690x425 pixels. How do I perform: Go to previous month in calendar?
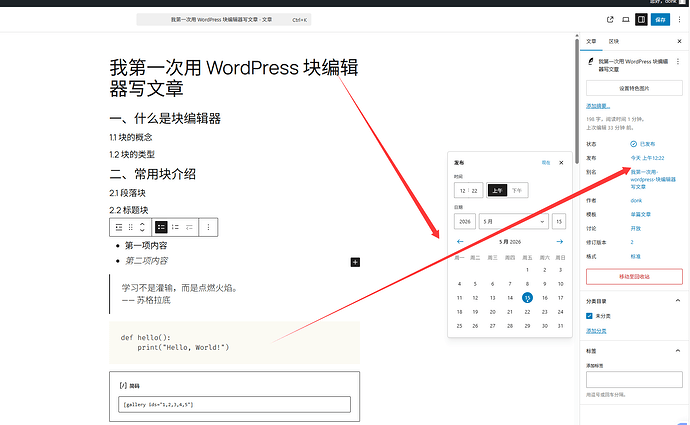[460, 242]
